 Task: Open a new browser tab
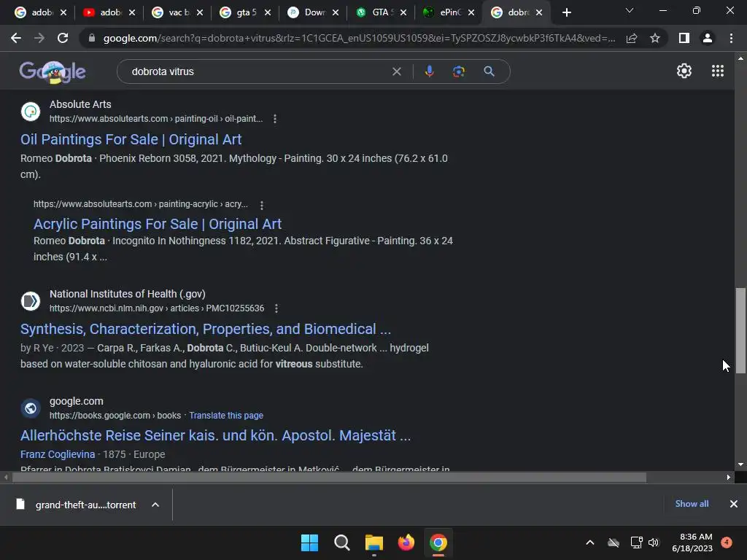[566, 12]
